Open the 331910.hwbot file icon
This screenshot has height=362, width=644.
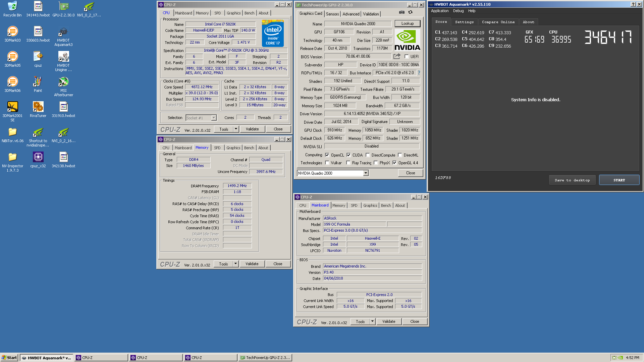(63, 110)
